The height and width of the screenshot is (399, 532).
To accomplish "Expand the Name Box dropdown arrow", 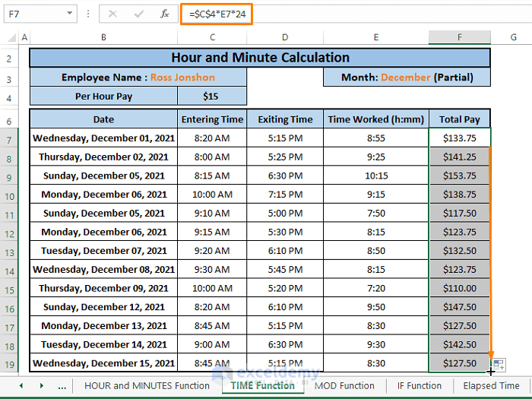I will pos(70,14).
